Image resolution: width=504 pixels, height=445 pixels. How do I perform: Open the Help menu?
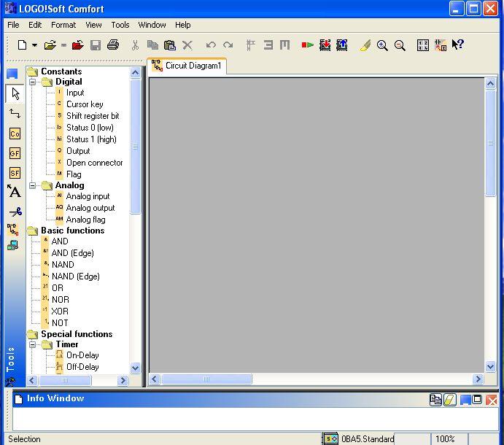point(183,25)
